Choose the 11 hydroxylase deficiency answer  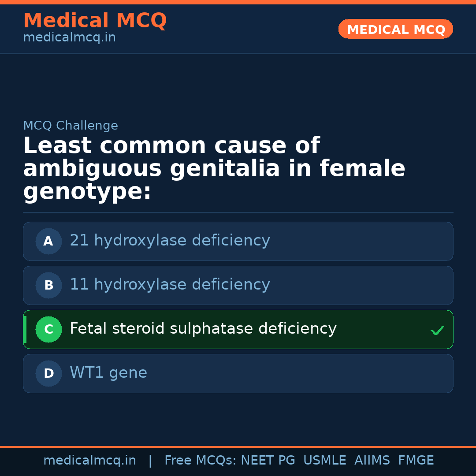point(170,285)
